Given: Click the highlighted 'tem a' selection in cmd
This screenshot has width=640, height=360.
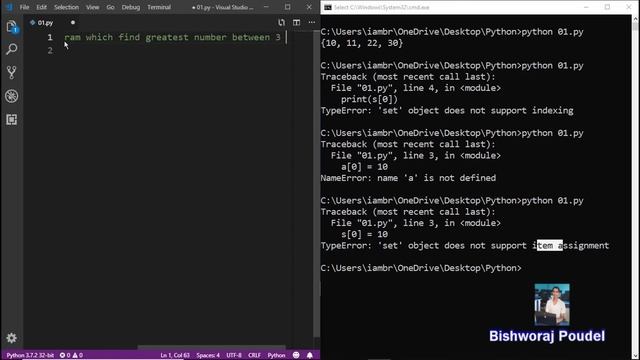Looking at the screenshot, I should [549, 245].
